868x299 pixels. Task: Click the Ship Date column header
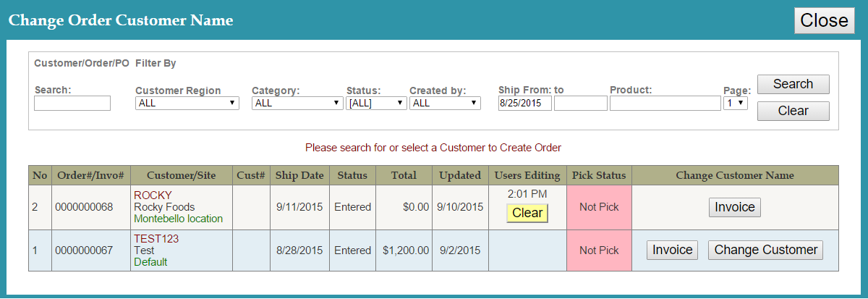[x=299, y=175]
